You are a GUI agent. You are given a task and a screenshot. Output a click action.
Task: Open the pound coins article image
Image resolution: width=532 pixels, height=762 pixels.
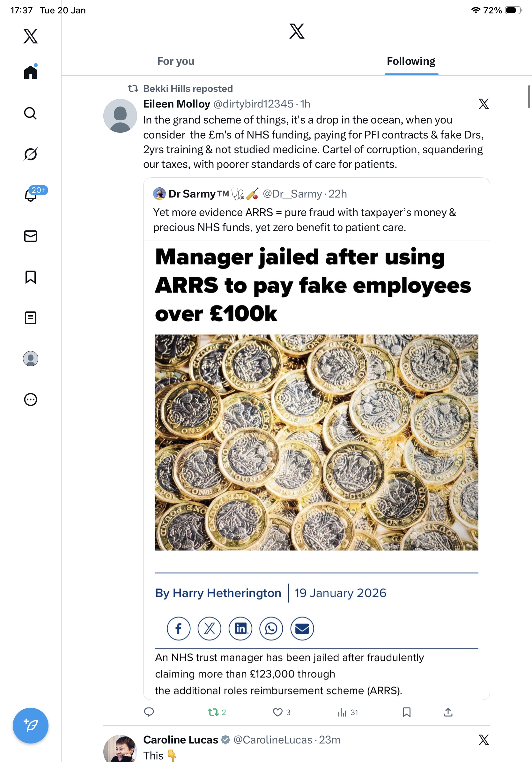pyautogui.click(x=316, y=442)
